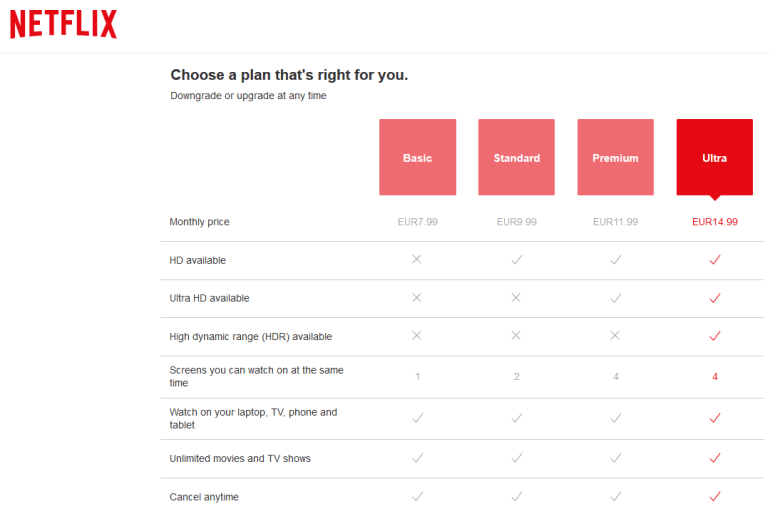Click the Standard plan screens count 2

coord(516,377)
